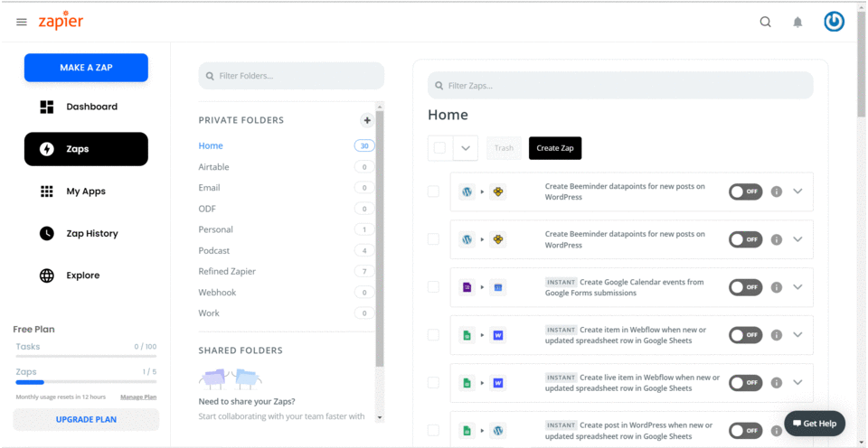868x448 pixels.
Task: Tick the select-all zaps checkbox
Action: pyautogui.click(x=439, y=148)
